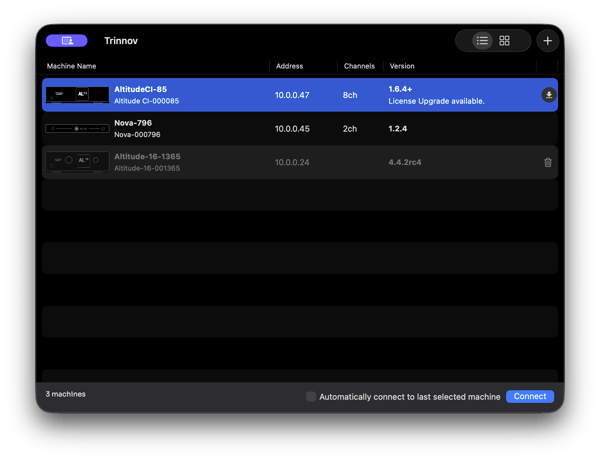Sort by Version column header

click(x=401, y=66)
